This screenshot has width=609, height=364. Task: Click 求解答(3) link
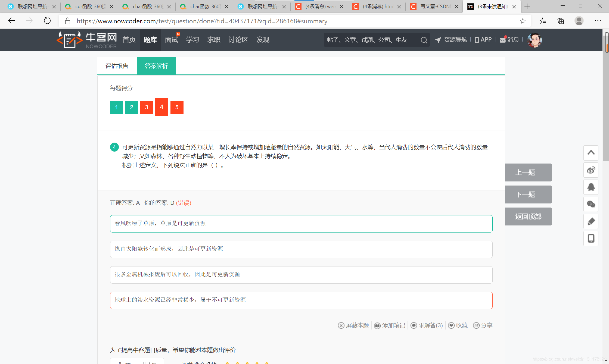click(427, 325)
